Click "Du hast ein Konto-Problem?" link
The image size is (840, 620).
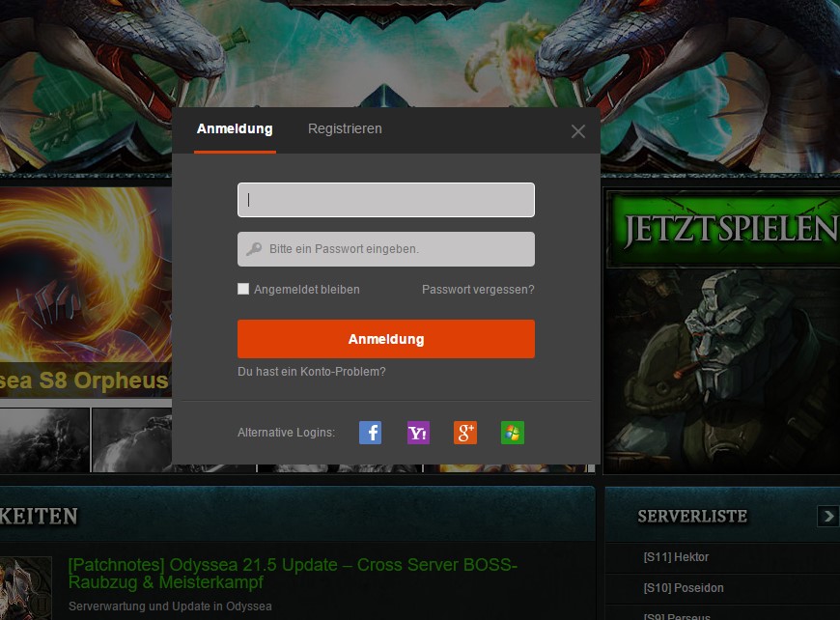click(312, 372)
